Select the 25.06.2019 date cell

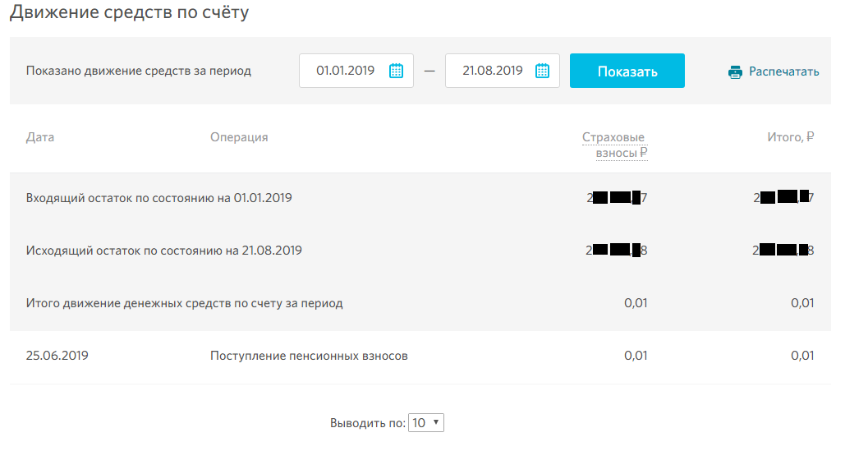point(57,356)
